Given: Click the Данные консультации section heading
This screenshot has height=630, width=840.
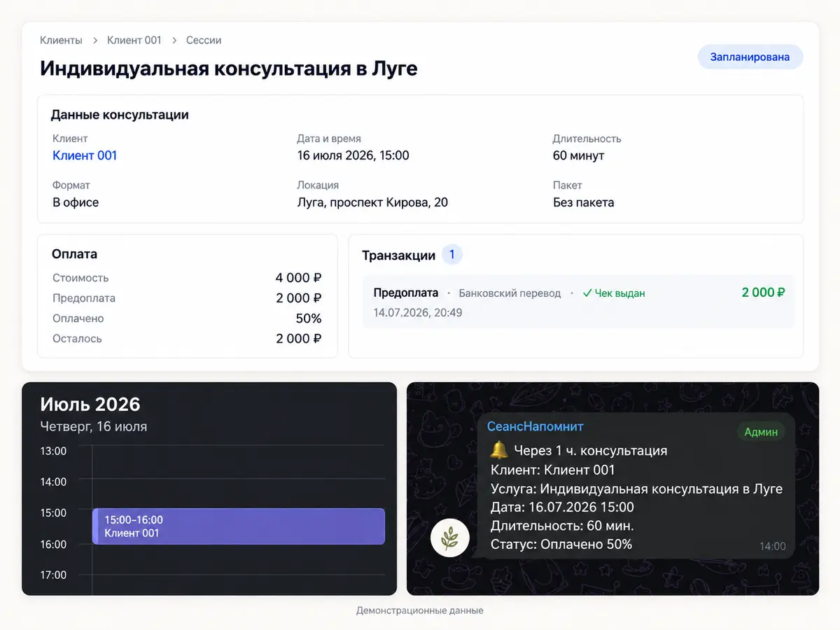Looking at the screenshot, I should pyautogui.click(x=120, y=115).
